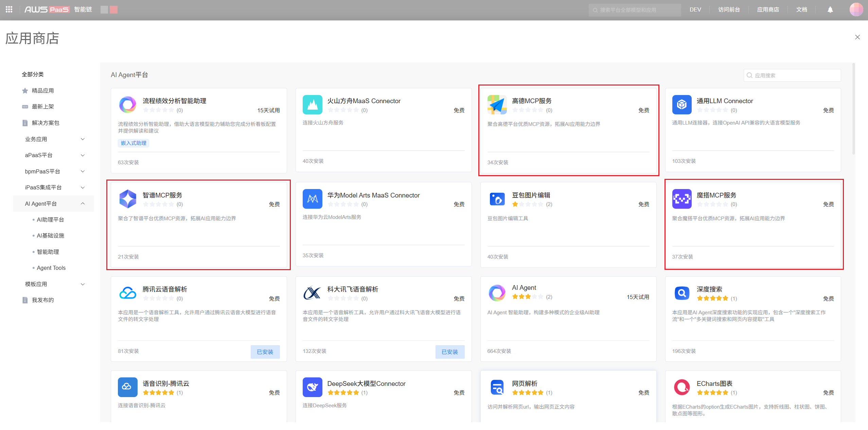Click the 通用LLM Connector cube icon
Image resolution: width=868 pixels, height=430 pixels.
[x=682, y=105]
